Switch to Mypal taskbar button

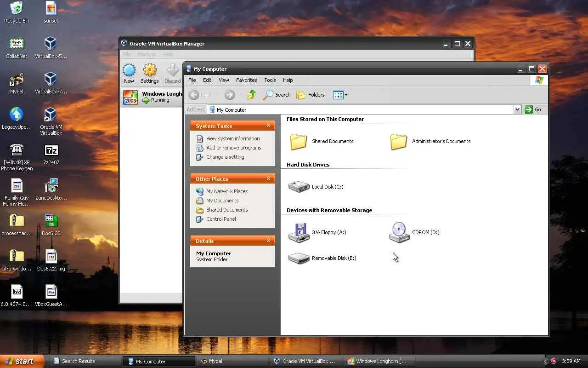(232, 361)
